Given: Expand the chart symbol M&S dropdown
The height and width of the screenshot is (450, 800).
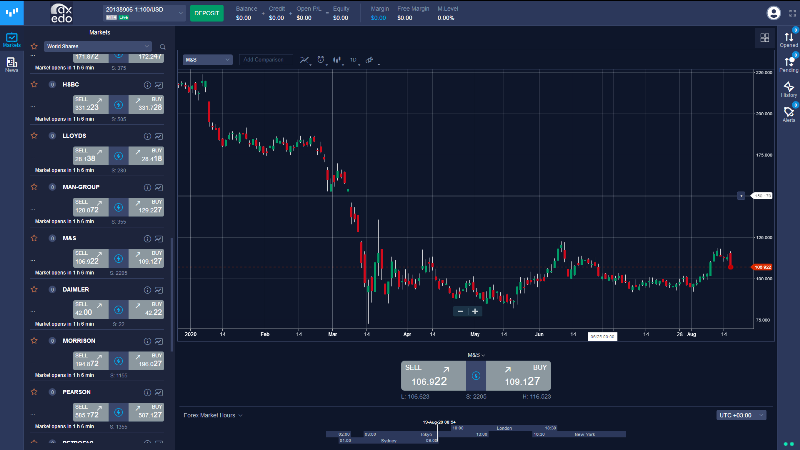Looking at the screenshot, I should point(208,60).
